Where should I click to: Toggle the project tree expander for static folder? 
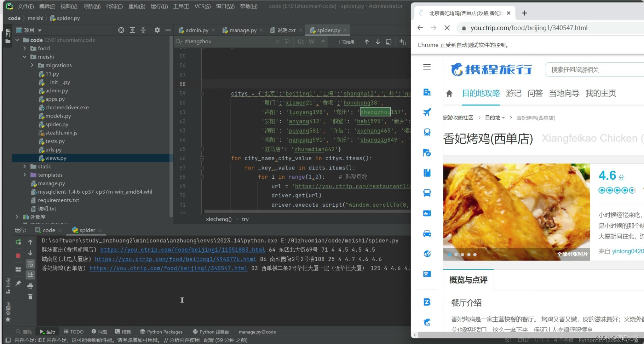[x=24, y=166]
